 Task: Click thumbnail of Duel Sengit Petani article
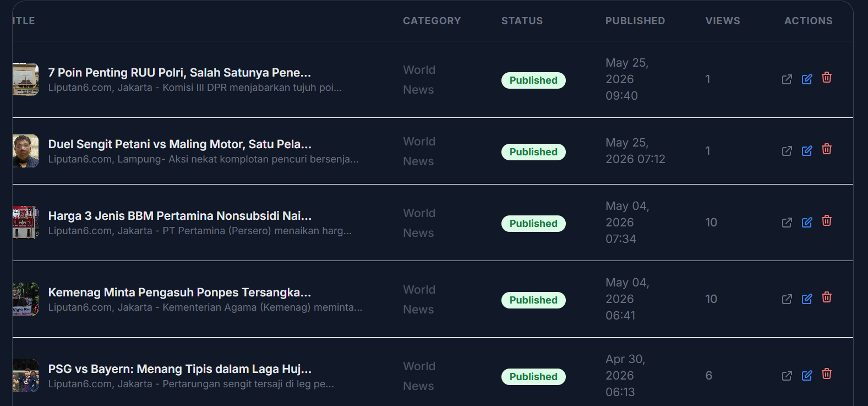click(x=25, y=151)
